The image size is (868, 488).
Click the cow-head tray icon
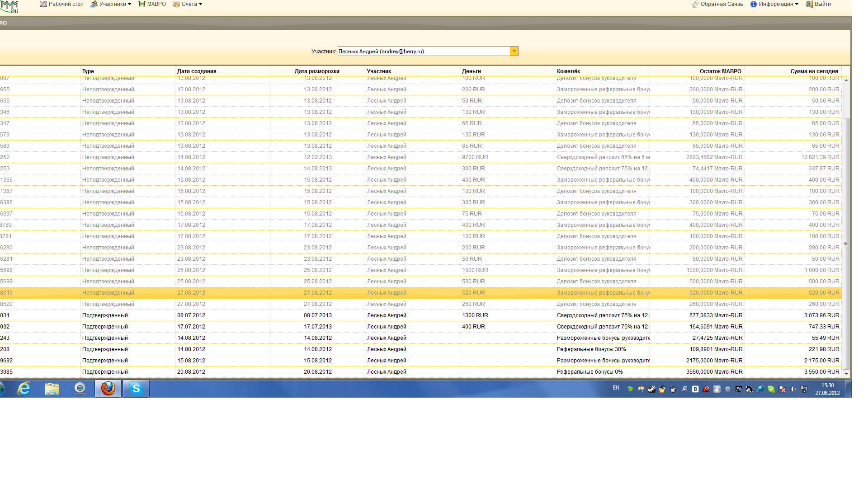click(x=673, y=389)
